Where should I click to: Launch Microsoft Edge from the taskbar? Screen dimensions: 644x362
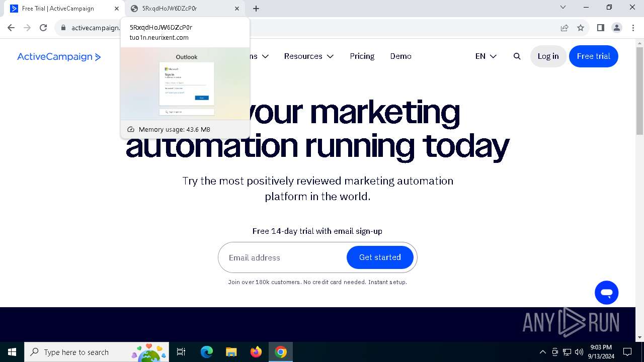(207, 352)
